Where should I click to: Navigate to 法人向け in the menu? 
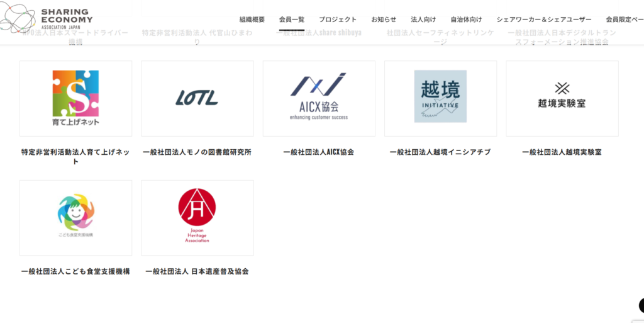423,20
